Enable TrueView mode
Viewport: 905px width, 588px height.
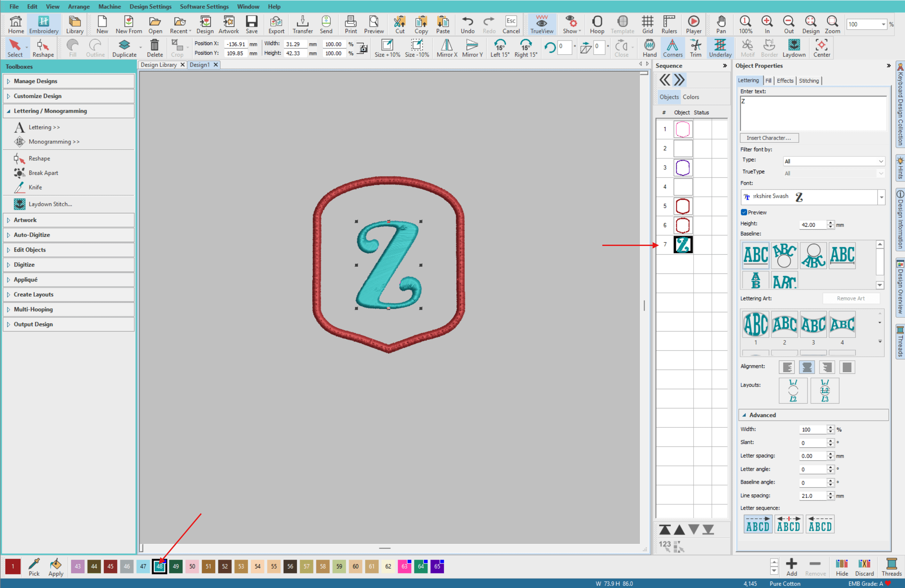pos(542,24)
